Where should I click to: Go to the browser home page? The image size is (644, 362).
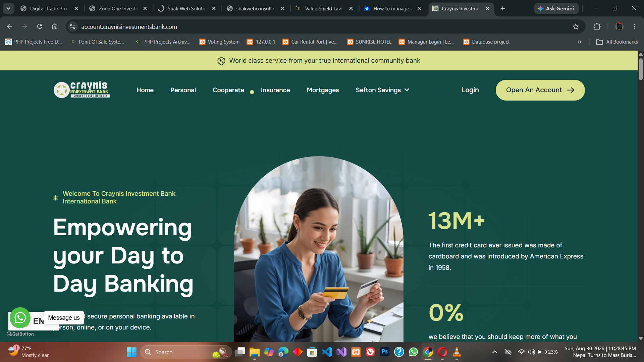[x=55, y=26]
